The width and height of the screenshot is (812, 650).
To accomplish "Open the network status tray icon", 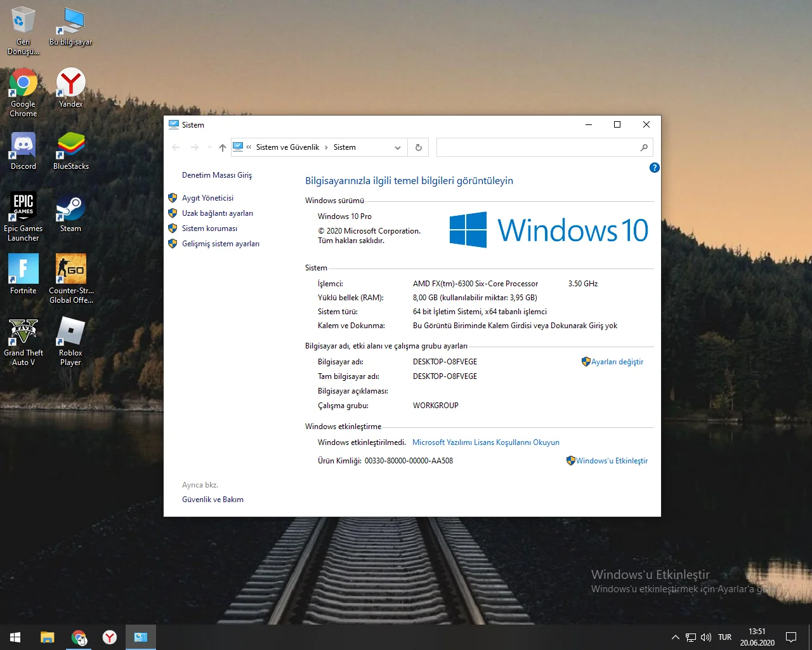I will click(691, 637).
